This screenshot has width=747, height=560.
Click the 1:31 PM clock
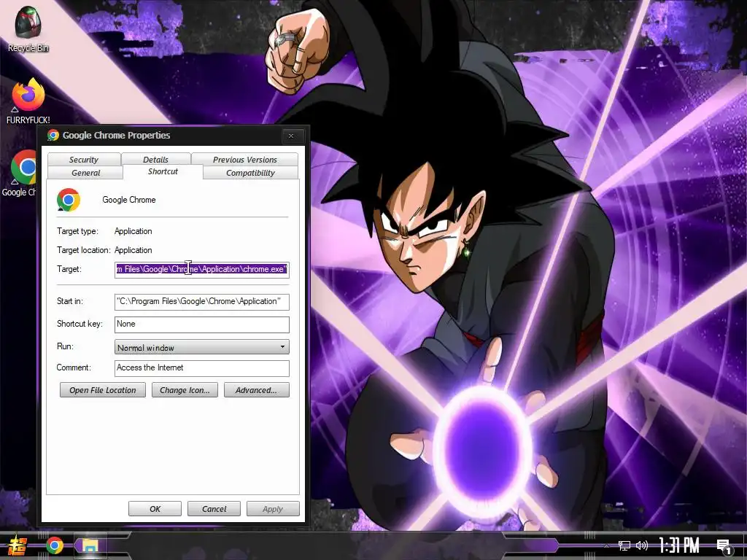tap(679, 545)
